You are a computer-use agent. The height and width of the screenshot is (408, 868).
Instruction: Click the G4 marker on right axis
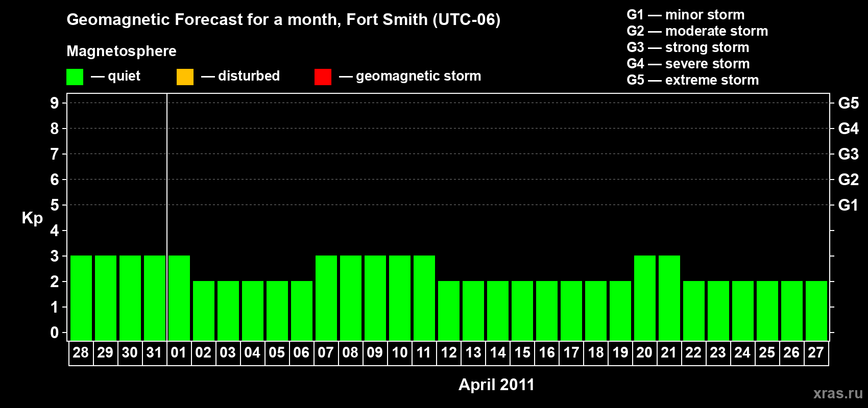coord(848,129)
